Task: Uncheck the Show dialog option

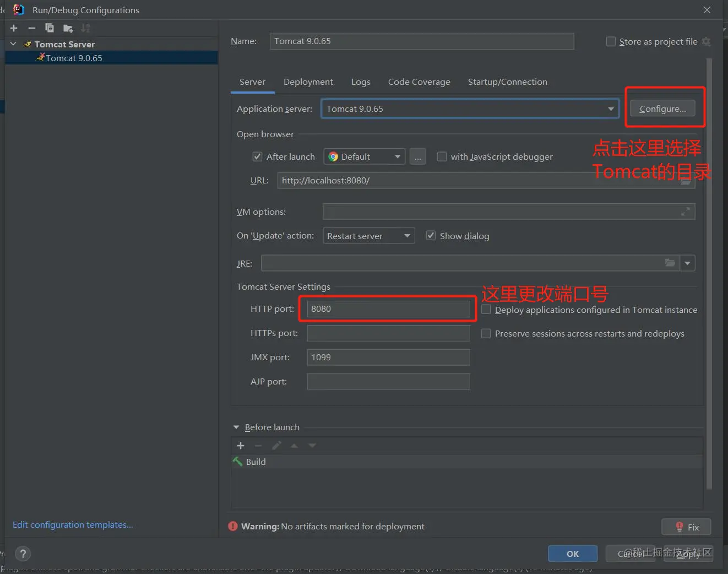Action: click(x=431, y=236)
